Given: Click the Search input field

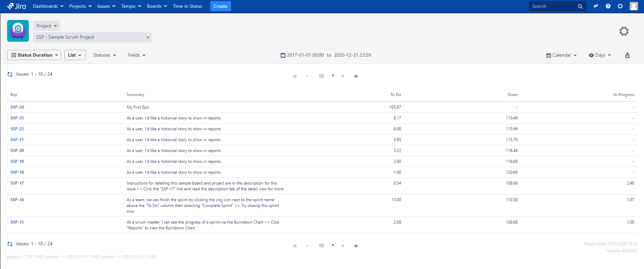Looking at the screenshot, I should click(553, 6).
